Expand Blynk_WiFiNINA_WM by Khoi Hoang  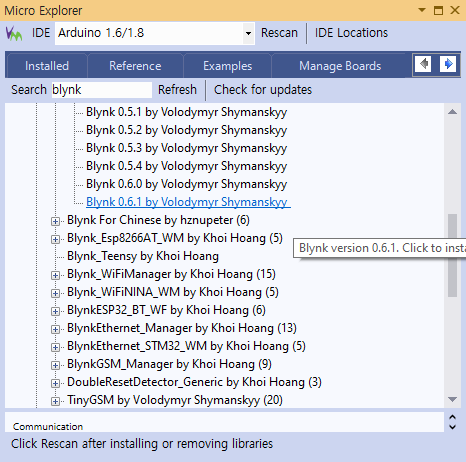point(55,293)
